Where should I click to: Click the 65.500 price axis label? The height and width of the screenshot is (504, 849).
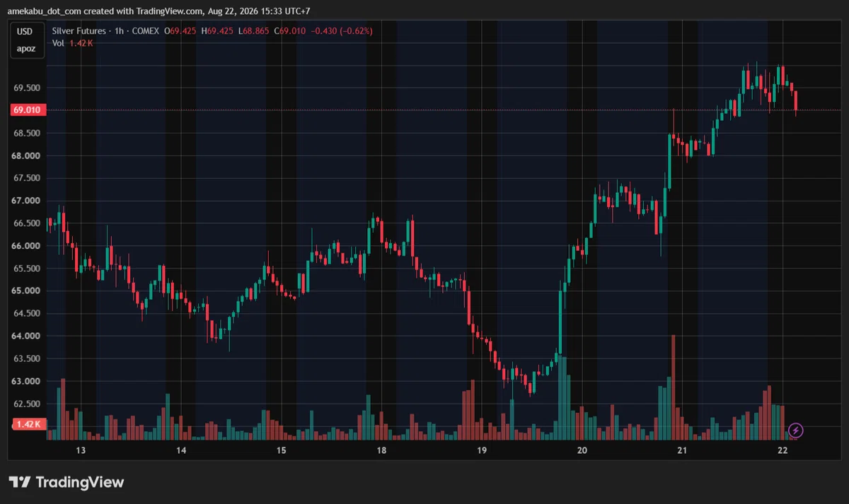[x=28, y=269]
